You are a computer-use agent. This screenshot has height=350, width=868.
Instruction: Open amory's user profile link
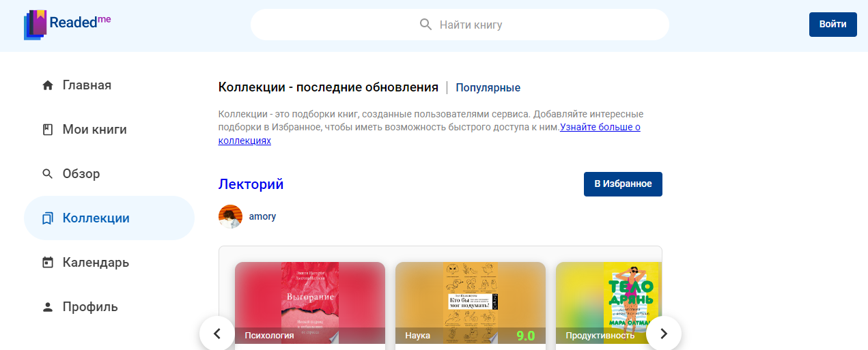pos(262,216)
